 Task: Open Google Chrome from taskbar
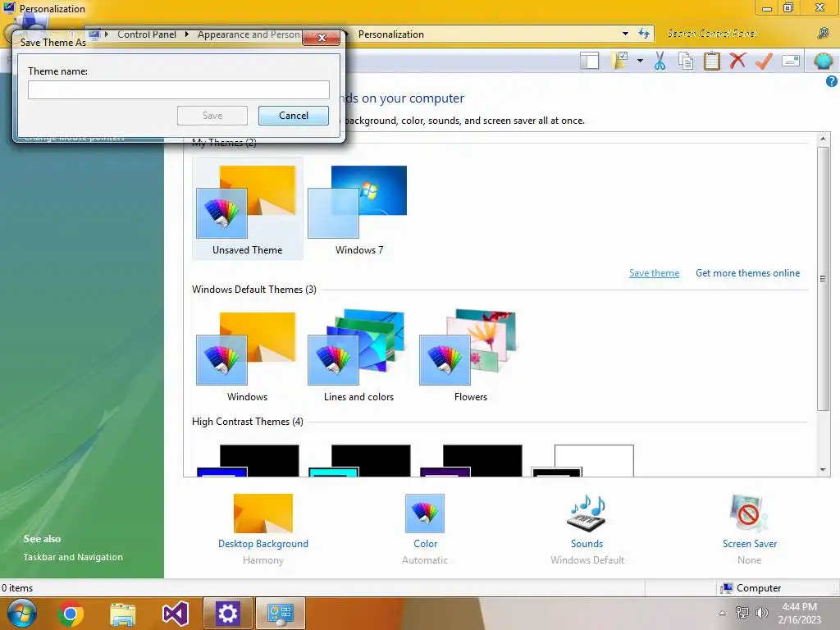pyautogui.click(x=71, y=614)
